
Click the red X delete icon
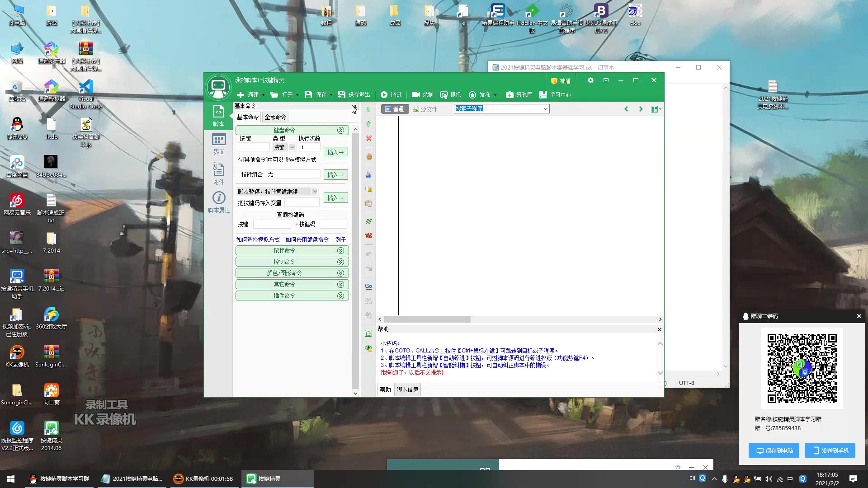pyautogui.click(x=368, y=138)
